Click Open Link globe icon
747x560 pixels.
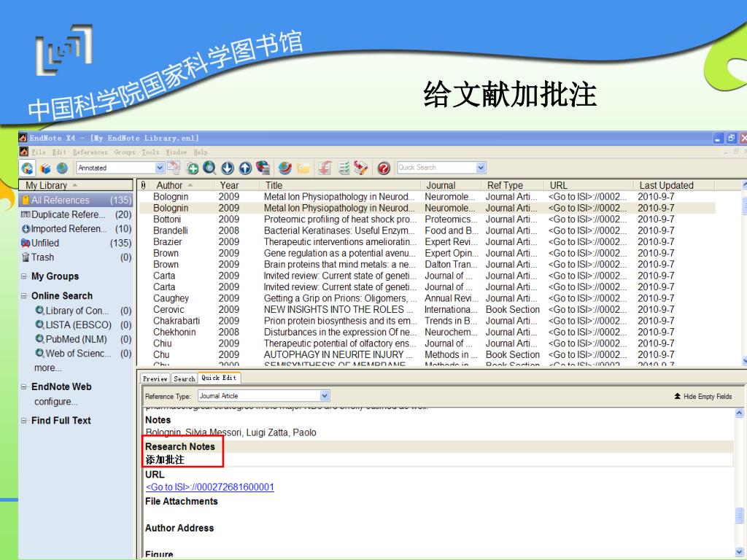(x=285, y=168)
